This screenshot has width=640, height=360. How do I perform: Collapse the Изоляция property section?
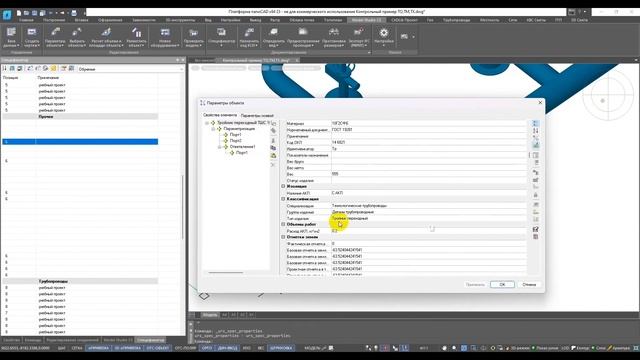click(x=283, y=186)
